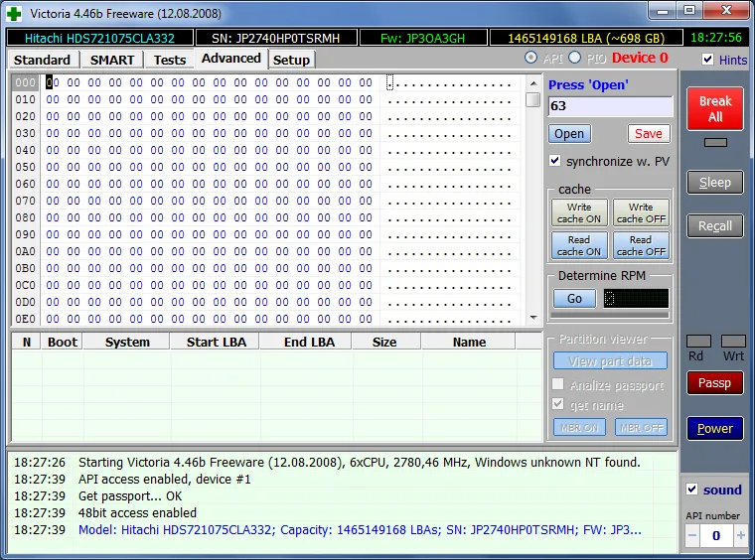This screenshot has width=755, height=560.
Task: Click the MBR ON button
Action: [579, 427]
